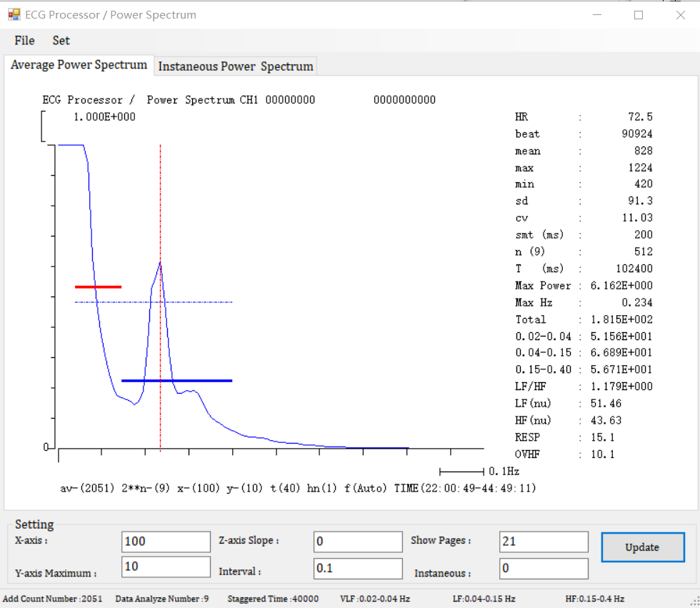700x608 pixels.
Task: Focus the Instaneous settings field
Action: coord(543,569)
